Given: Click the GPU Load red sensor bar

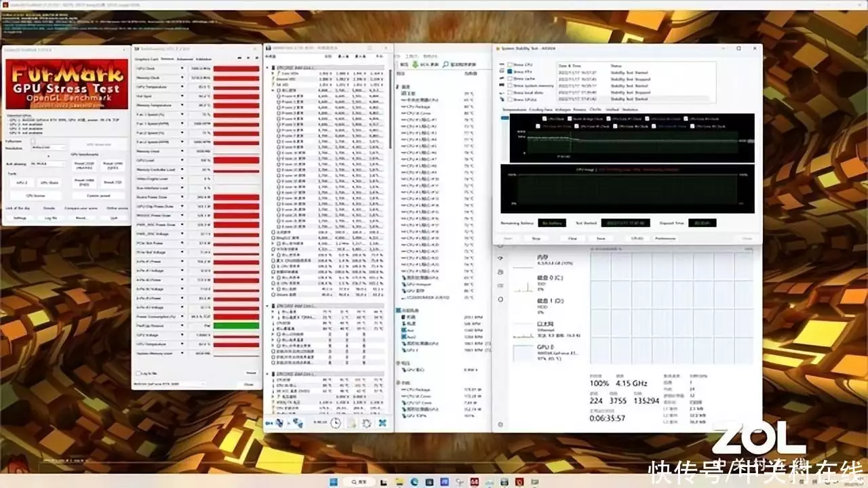Looking at the screenshot, I should pyautogui.click(x=237, y=161).
